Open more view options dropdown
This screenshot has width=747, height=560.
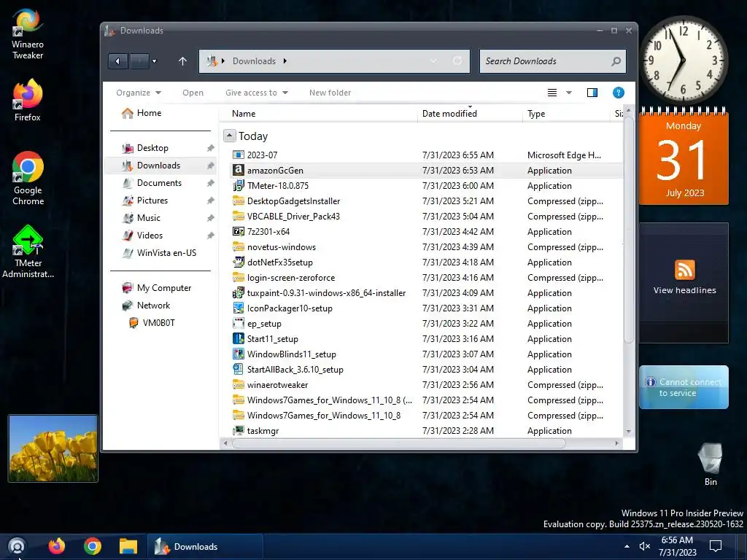tap(569, 93)
